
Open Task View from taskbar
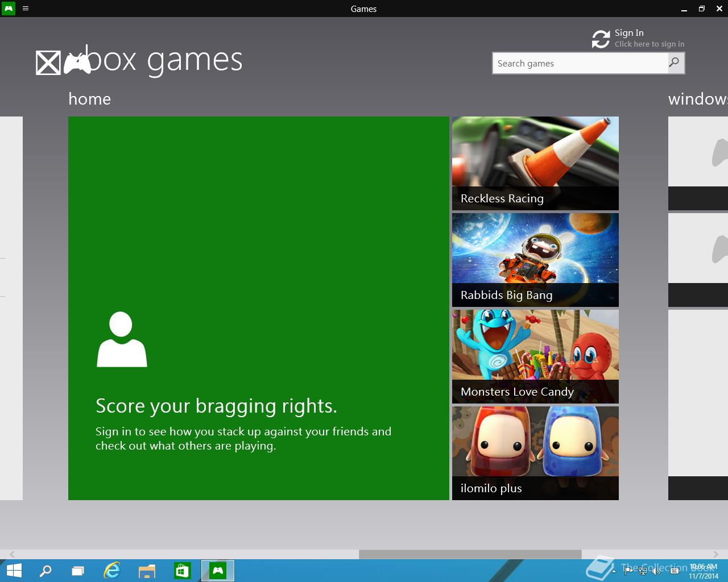78,571
